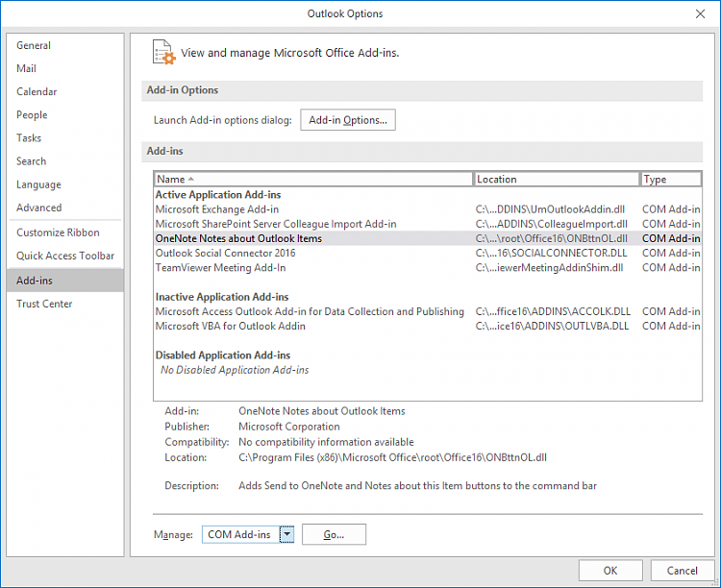
Task: Switch to the General category
Action: click(34, 45)
